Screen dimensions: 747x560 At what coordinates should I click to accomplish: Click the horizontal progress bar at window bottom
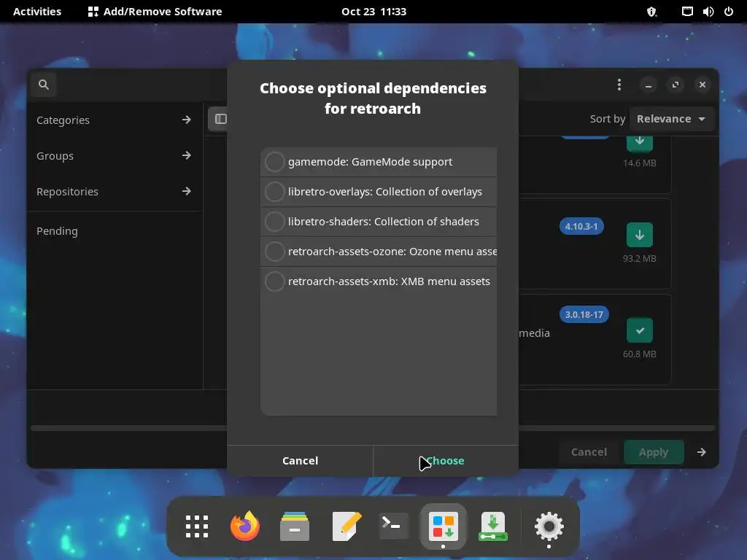point(373,428)
